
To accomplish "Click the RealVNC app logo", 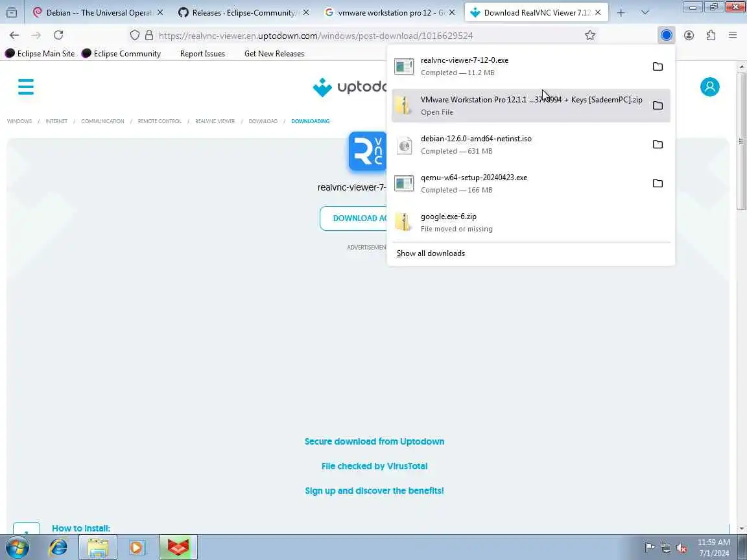I will tap(367, 152).
